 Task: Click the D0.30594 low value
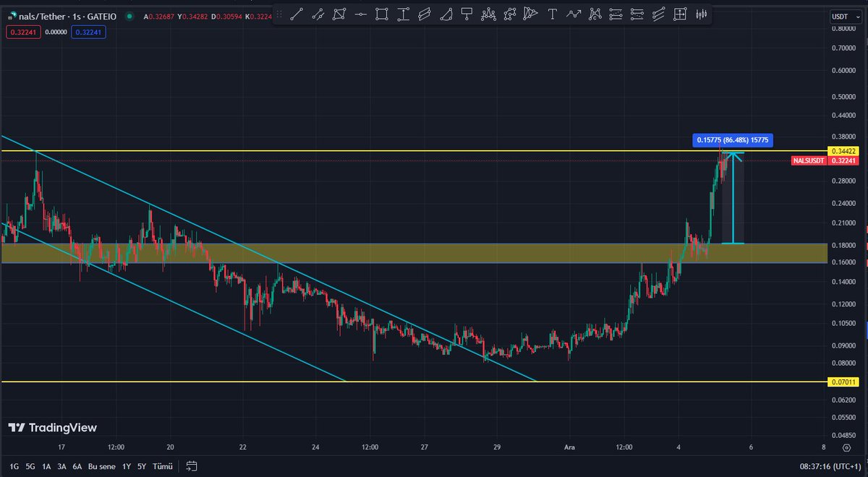click(225, 17)
